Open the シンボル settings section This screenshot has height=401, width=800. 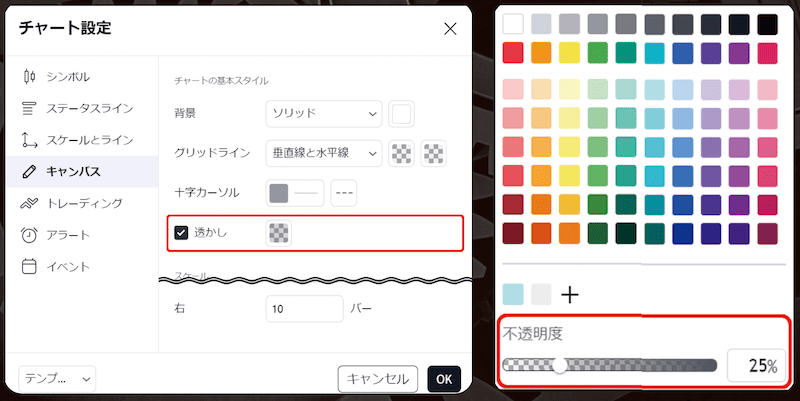click(x=82, y=77)
